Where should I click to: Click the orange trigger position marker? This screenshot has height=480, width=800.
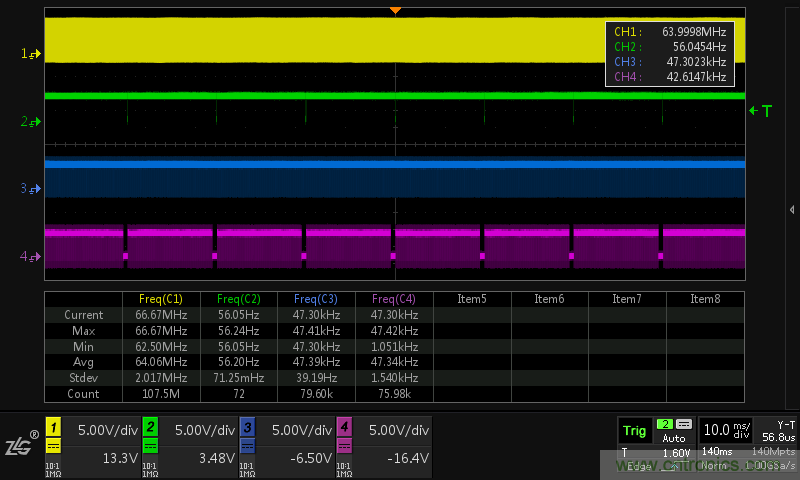[x=395, y=9]
